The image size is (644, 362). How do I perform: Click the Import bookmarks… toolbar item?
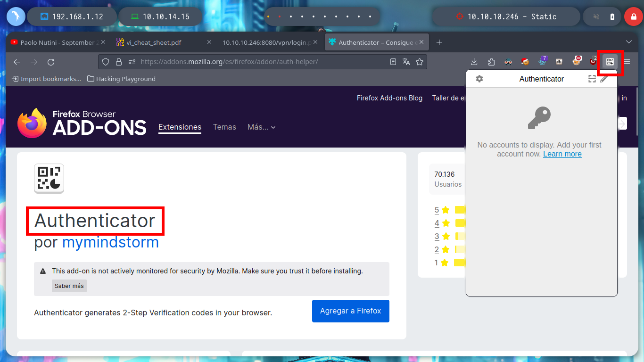pyautogui.click(x=46, y=79)
